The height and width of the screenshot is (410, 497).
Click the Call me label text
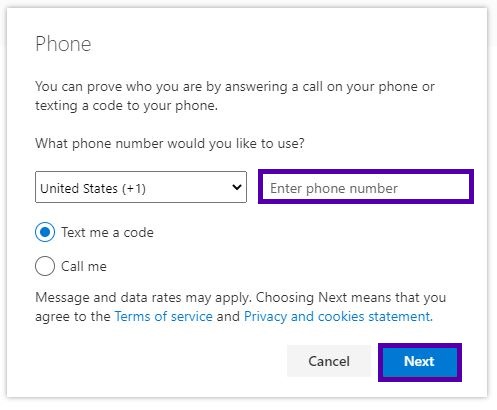(84, 266)
